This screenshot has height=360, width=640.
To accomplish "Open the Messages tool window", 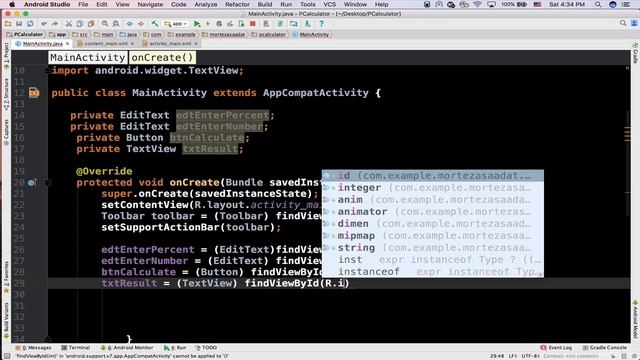I will 33,348.
